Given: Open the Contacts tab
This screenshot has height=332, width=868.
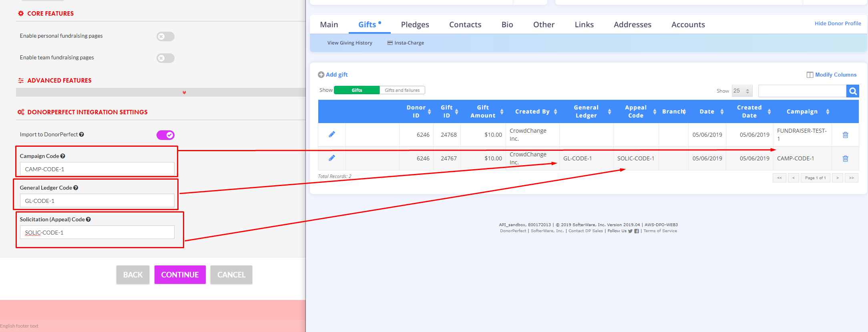Looking at the screenshot, I should (x=465, y=24).
